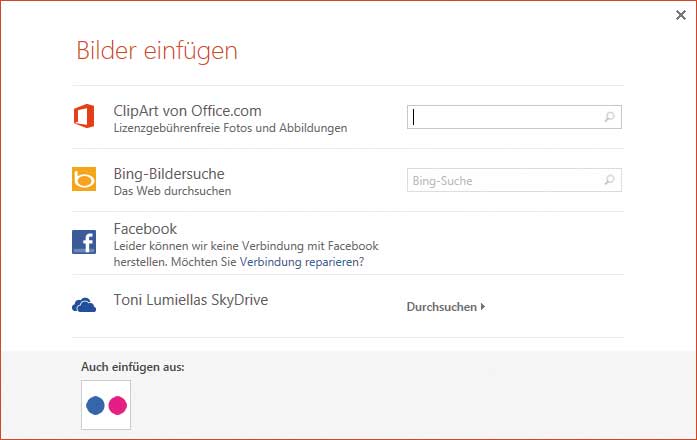697x440 pixels.
Task: Click the SkyDrive cloud icon
Action: pos(84,305)
